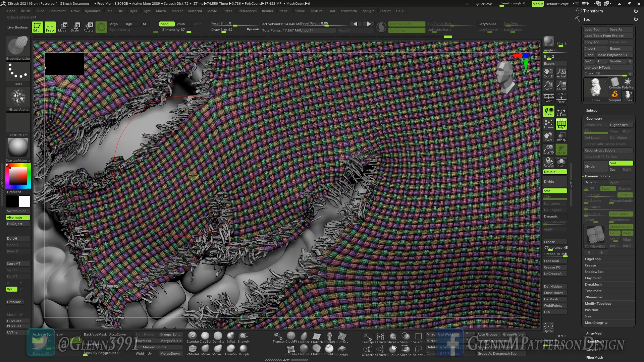The image size is (644, 362).
Task: Click the Zoom3D navigation icon
Action: pos(549,149)
